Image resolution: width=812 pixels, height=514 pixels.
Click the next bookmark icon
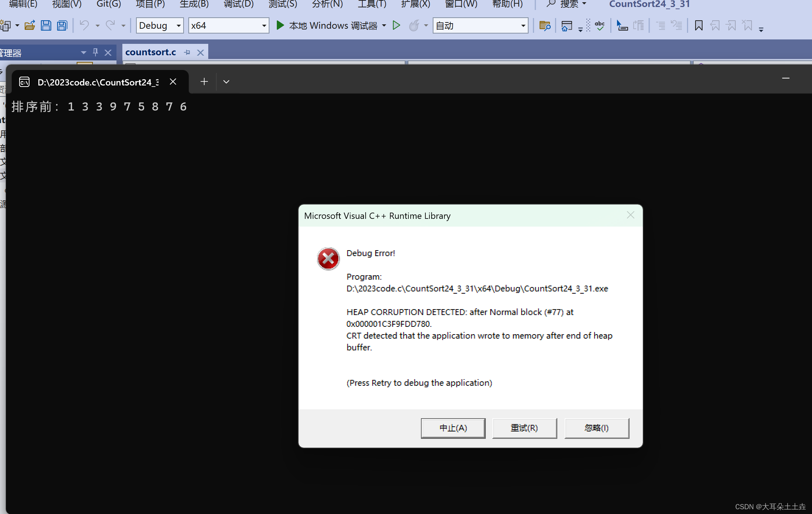[x=731, y=25]
